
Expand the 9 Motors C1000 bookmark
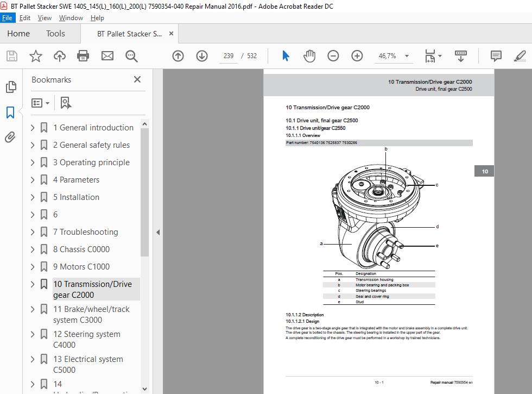(33, 267)
